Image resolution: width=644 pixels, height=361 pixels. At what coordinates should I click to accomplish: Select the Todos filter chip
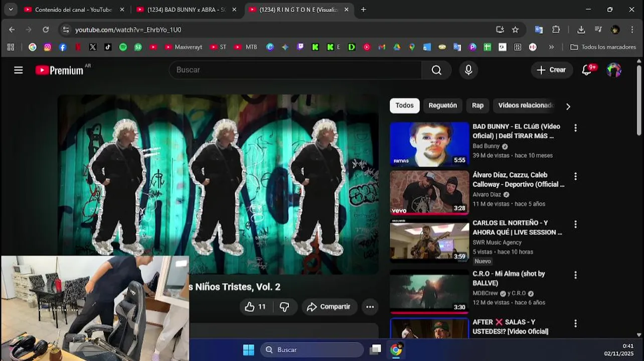point(405,106)
